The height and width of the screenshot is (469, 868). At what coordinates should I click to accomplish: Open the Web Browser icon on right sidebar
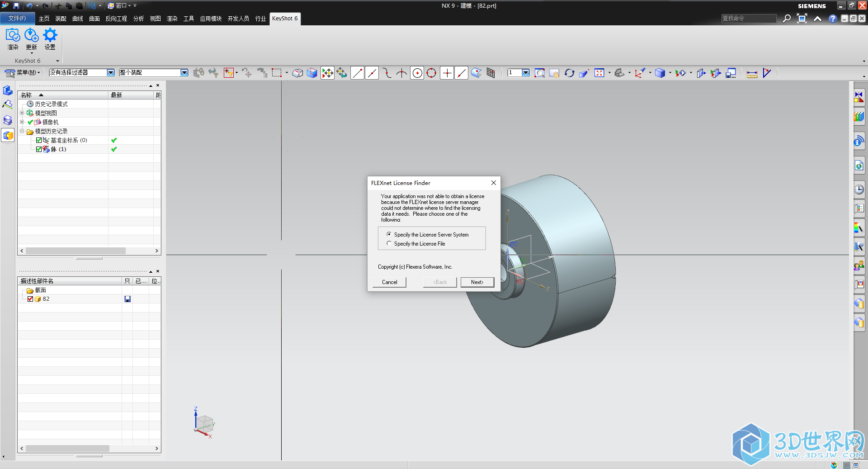click(859, 166)
